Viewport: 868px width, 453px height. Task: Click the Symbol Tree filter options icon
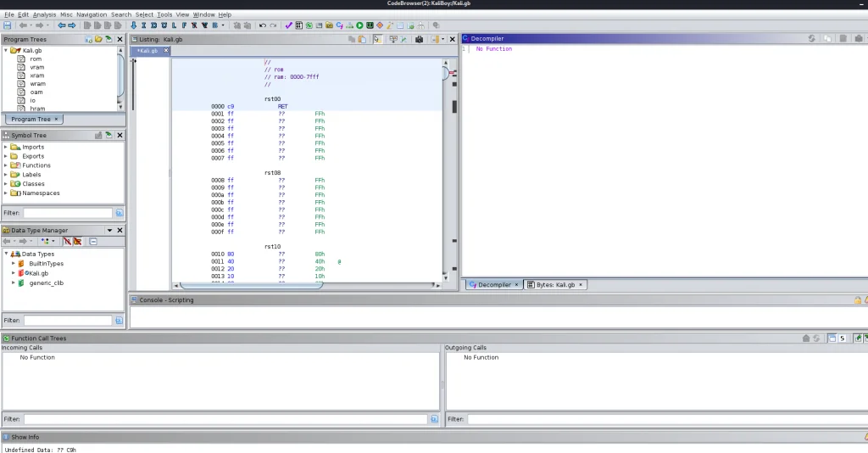click(x=119, y=213)
